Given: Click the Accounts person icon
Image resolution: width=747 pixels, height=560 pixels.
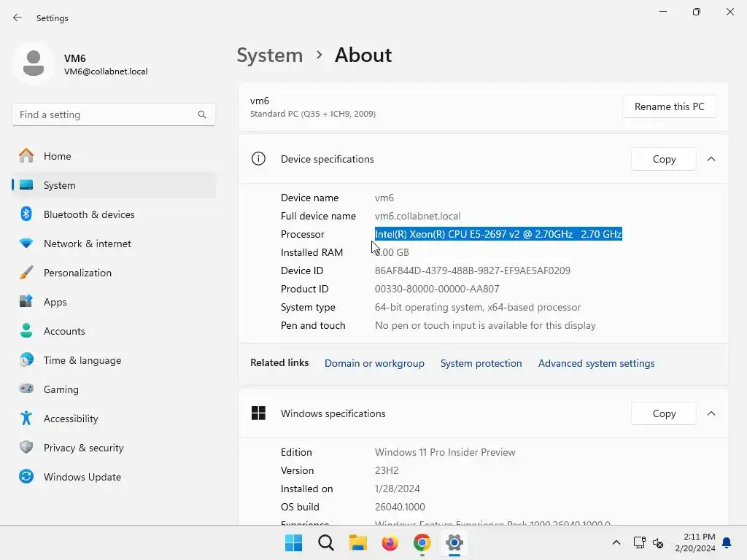Looking at the screenshot, I should pos(26,330).
